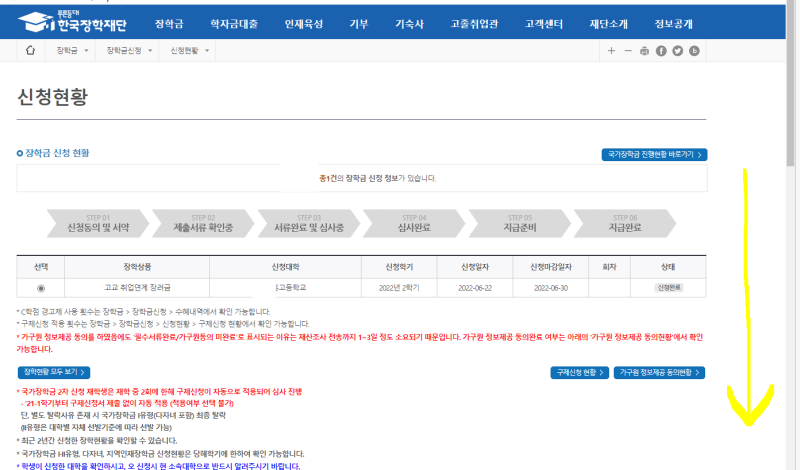The height and width of the screenshot is (470, 800).
Task: Click the 한국장학재단 logo
Action: 72,21
